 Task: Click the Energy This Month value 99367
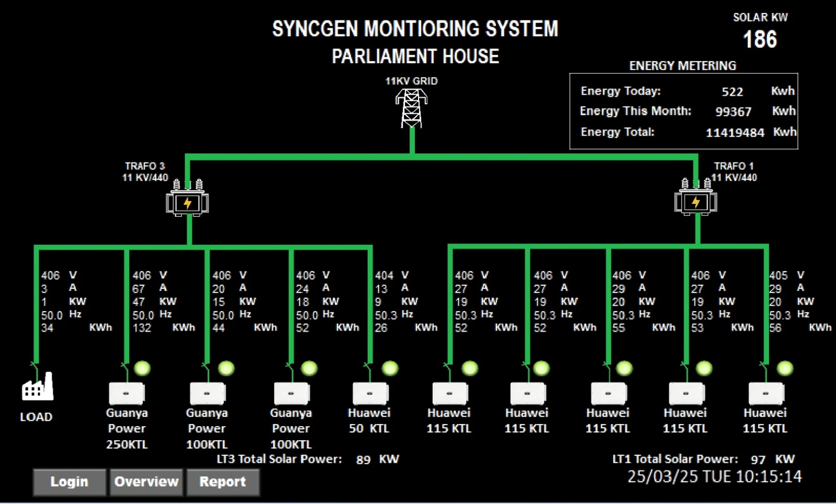(733, 112)
